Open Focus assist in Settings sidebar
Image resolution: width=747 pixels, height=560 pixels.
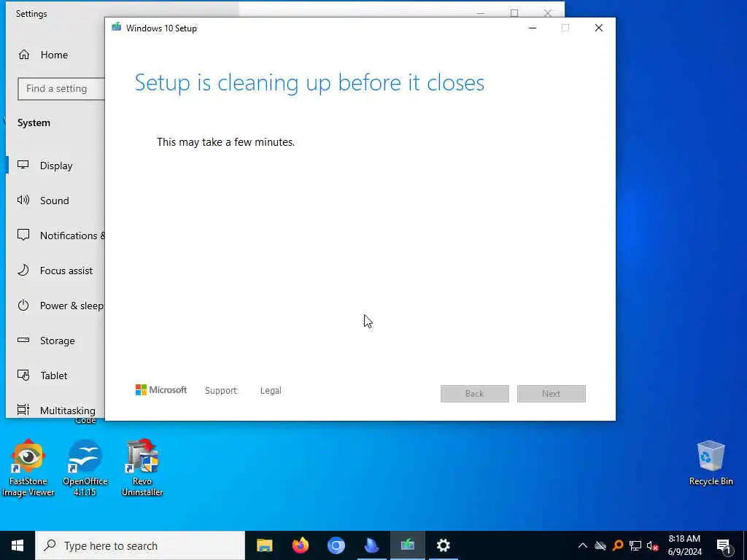pyautogui.click(x=55, y=271)
